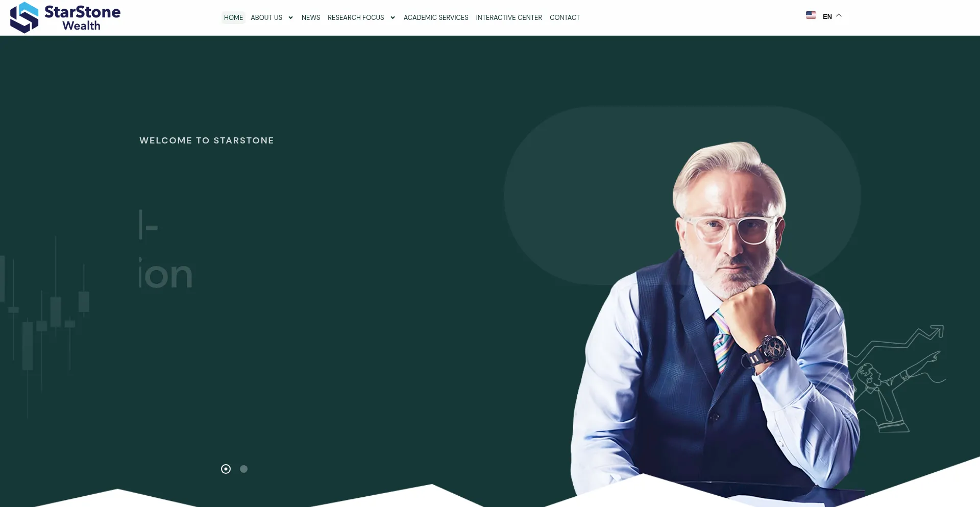Open the Interactive Center page
980x507 pixels.
[509, 17]
